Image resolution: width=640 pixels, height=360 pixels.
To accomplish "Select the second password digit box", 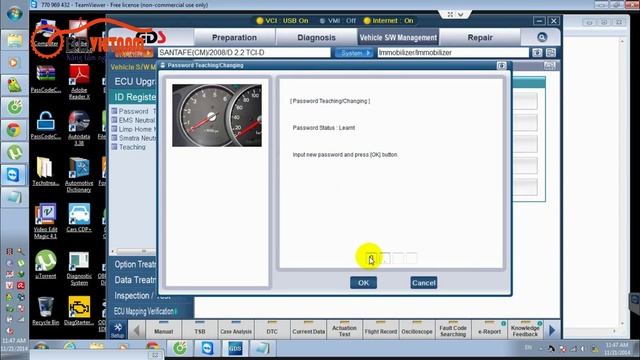I will 384,258.
